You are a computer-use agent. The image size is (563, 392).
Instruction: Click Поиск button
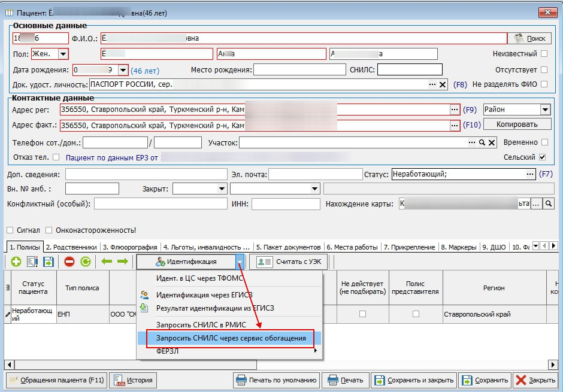point(529,38)
